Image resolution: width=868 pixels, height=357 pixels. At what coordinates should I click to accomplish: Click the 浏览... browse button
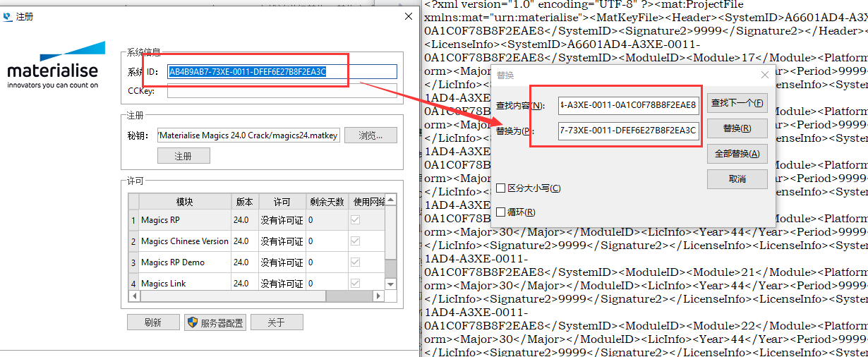[370, 135]
